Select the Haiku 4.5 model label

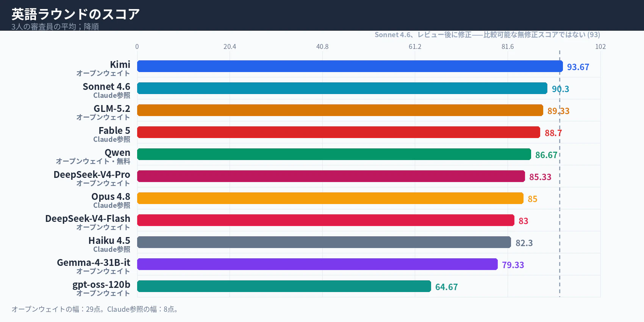click(109, 240)
